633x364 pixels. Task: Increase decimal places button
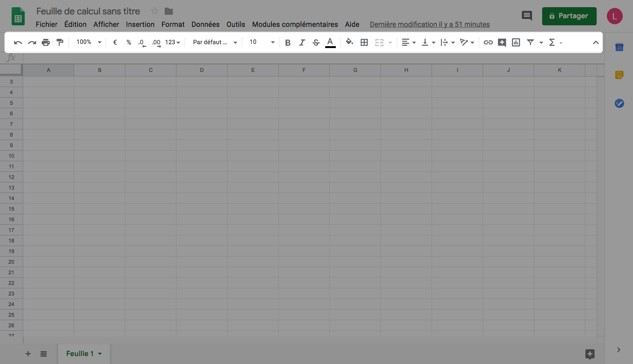[156, 43]
